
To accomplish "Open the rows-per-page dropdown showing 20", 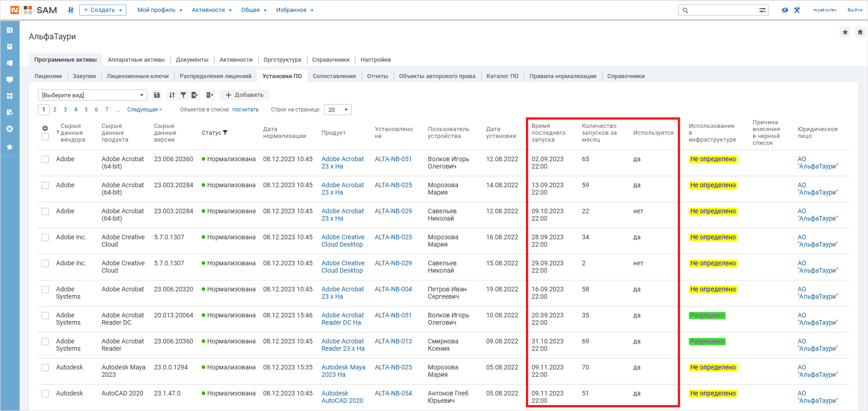I will coord(338,110).
